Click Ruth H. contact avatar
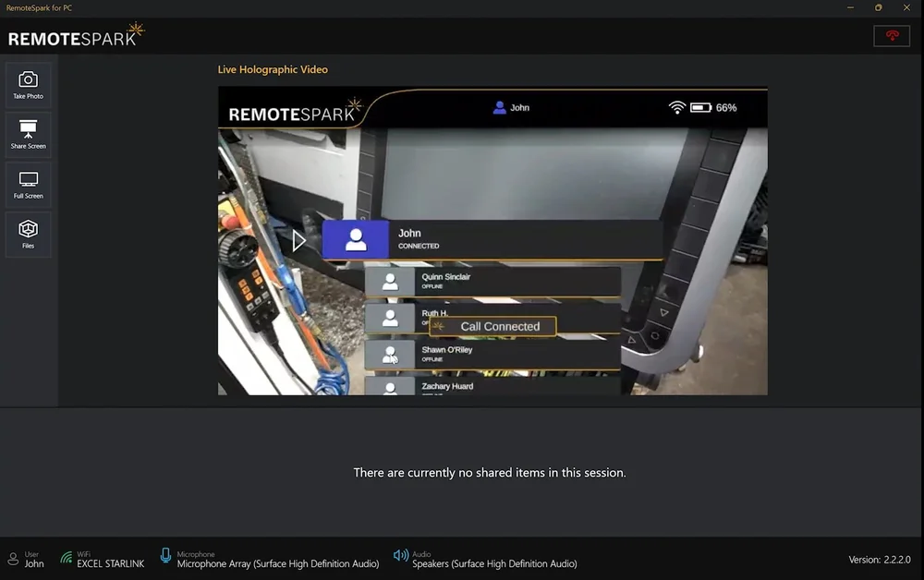 click(x=390, y=318)
